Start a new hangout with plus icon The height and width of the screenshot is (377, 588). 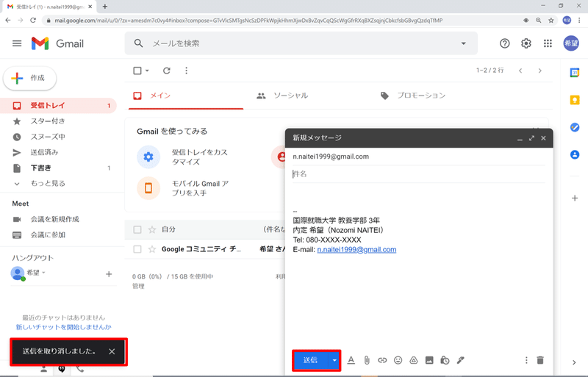tap(109, 274)
